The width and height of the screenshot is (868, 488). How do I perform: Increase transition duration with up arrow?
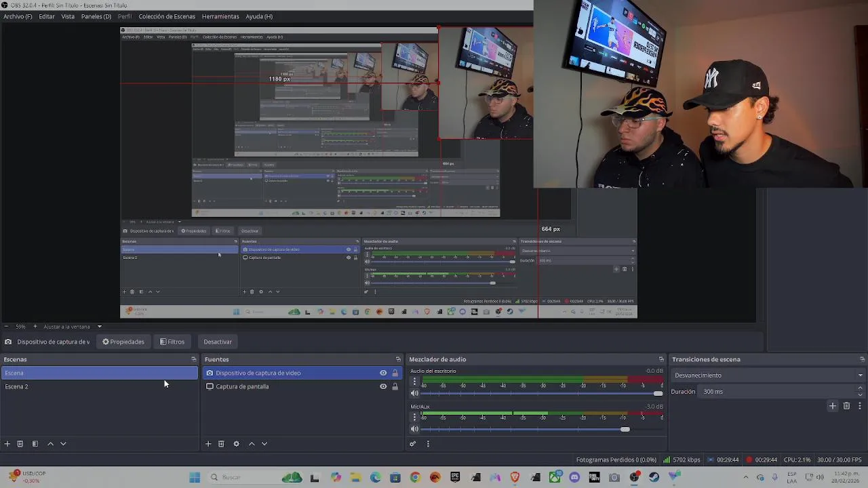click(861, 388)
